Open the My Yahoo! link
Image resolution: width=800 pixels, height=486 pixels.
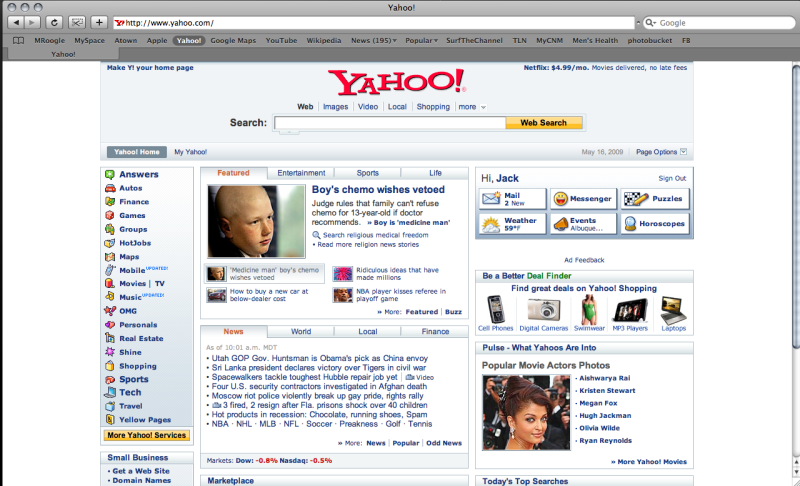coord(190,152)
